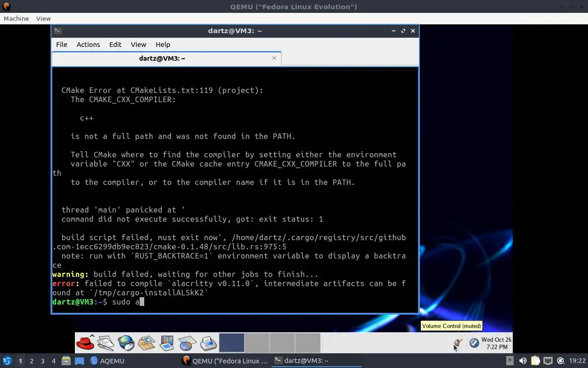Switch to host desktop 1
Image resolution: width=588 pixels, height=368 pixels.
20,361
